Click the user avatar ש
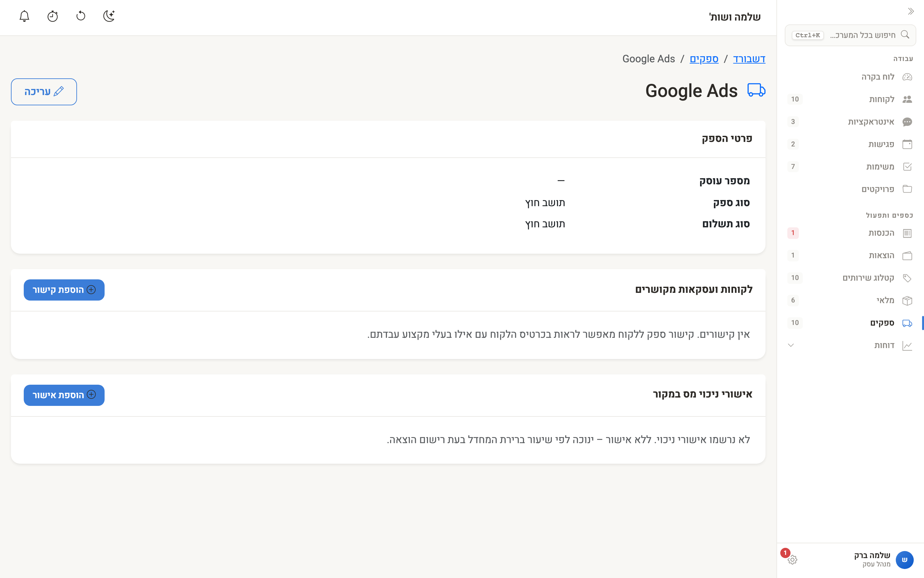 coord(904,560)
